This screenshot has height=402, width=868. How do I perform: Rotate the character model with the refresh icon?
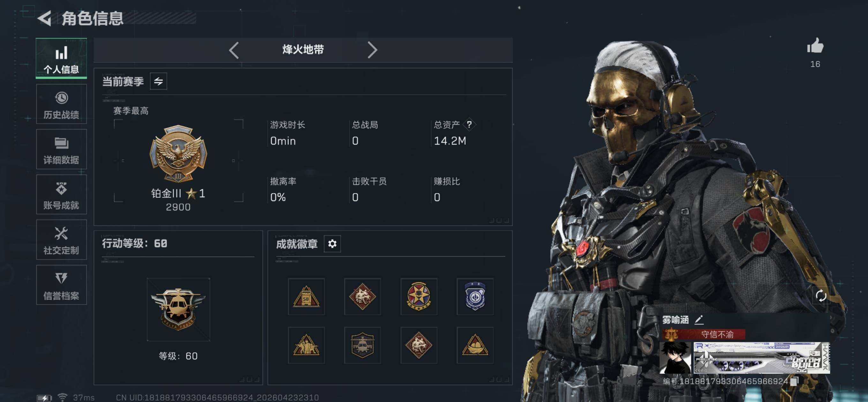click(x=820, y=295)
